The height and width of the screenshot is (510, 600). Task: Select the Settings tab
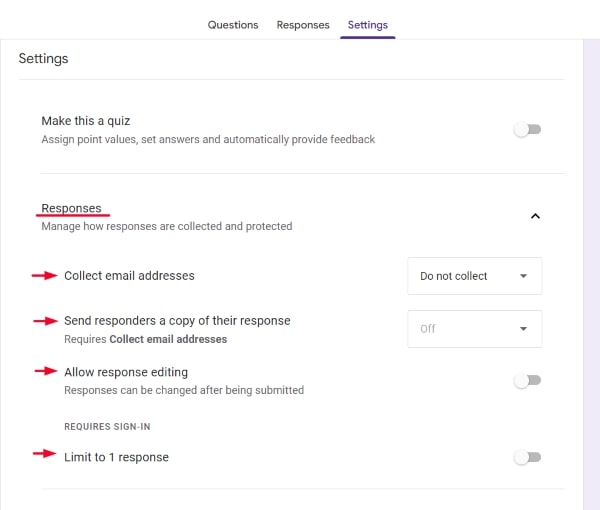(x=368, y=25)
